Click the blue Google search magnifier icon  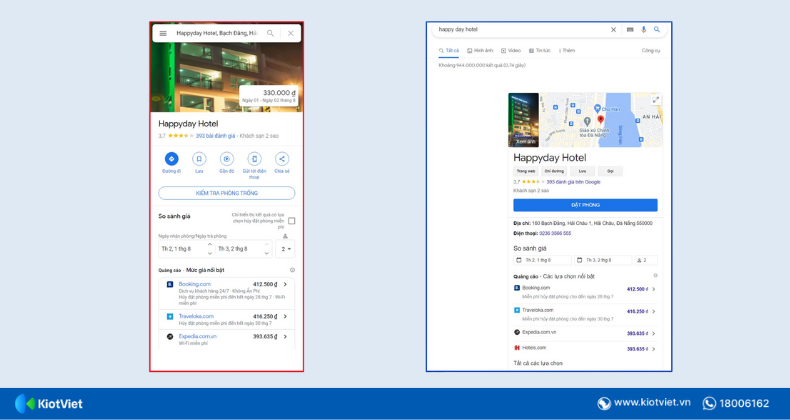tap(657, 30)
